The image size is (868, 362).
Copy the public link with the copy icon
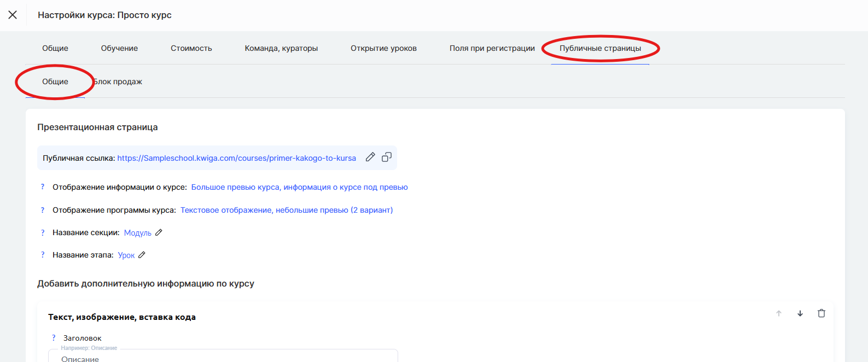(387, 157)
